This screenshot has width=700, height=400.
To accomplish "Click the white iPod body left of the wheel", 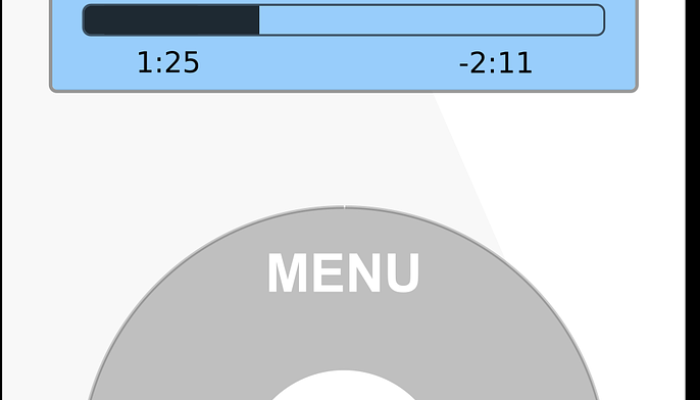I will [45, 268].
